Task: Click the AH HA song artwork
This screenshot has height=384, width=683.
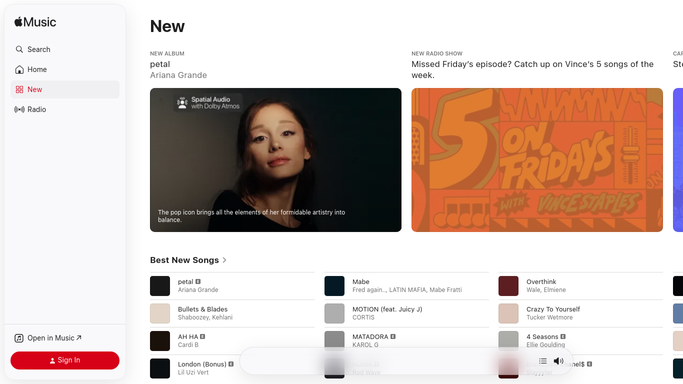Action: pos(160,341)
